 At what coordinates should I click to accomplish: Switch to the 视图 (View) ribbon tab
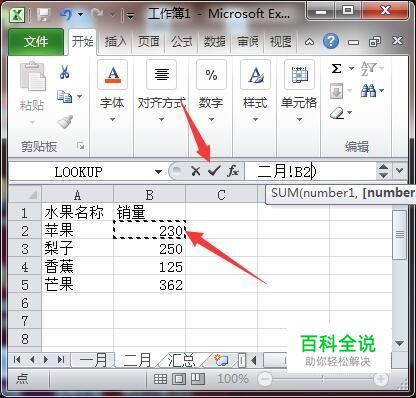(281, 42)
